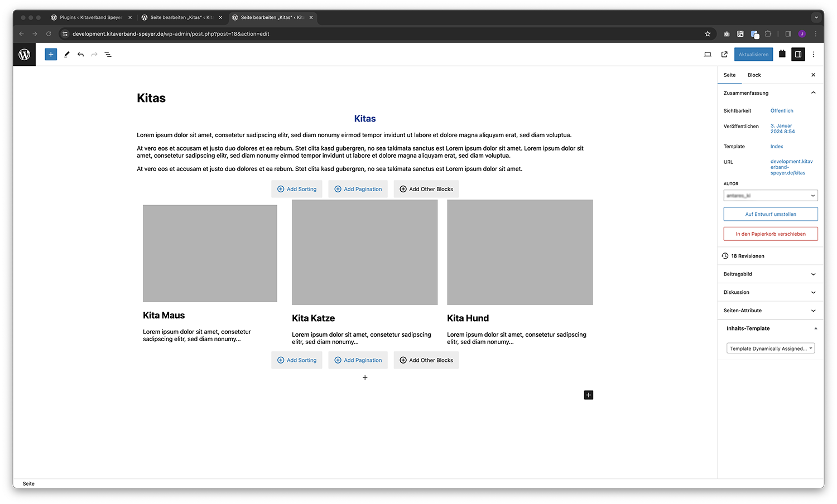Open the document overview list view

108,55
